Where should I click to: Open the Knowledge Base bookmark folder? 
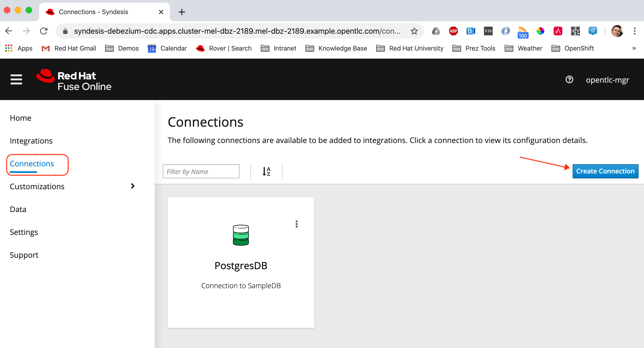click(x=336, y=48)
